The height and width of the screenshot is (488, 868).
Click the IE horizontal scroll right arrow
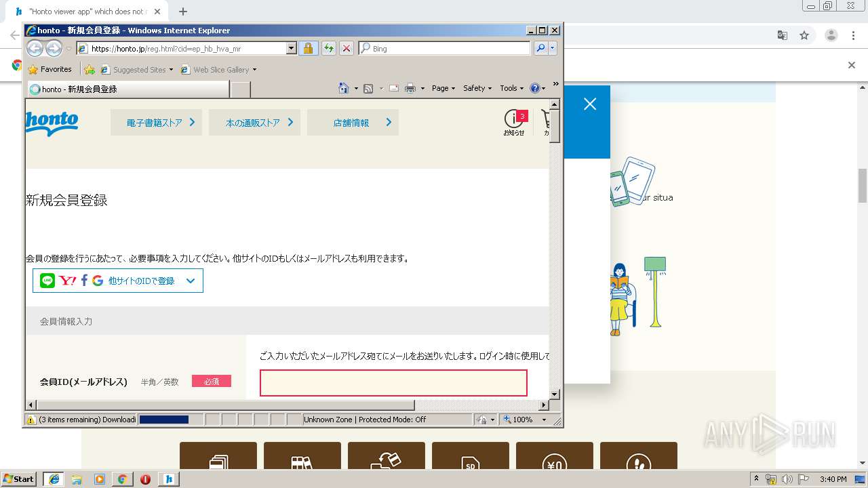(x=543, y=405)
